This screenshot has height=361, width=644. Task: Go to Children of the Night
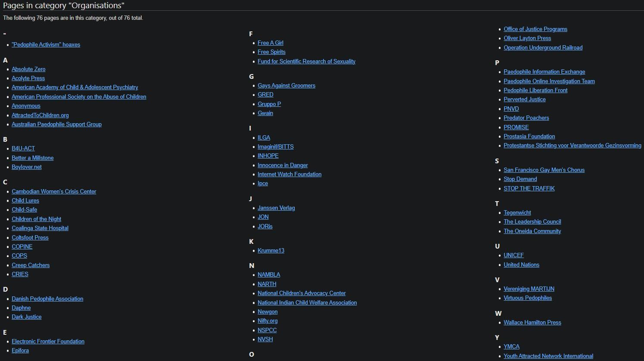click(37, 219)
